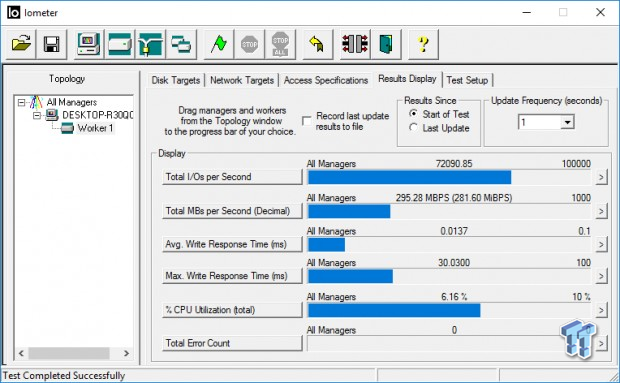The image size is (620, 383).
Task: Select DESKTOP-R30Q manager in tree
Action: [x=97, y=115]
